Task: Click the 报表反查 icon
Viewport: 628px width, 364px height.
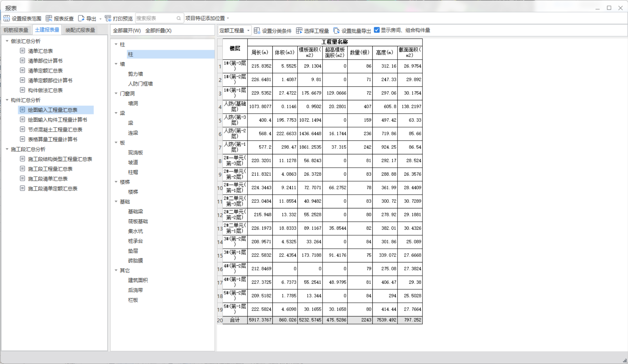Action: pos(49,18)
